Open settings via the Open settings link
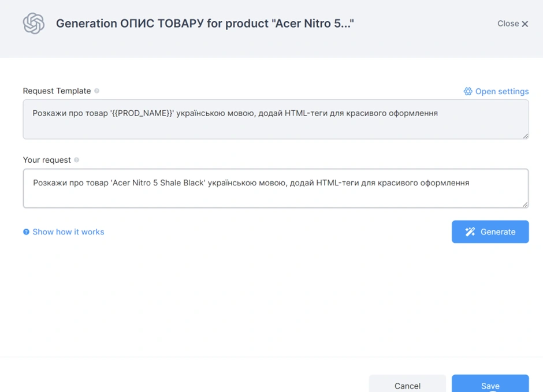Viewport: 543px width, 392px height. [x=501, y=91]
